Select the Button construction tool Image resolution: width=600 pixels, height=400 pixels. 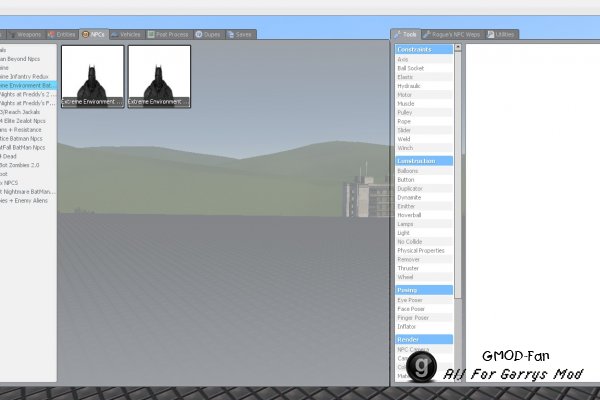click(424, 180)
